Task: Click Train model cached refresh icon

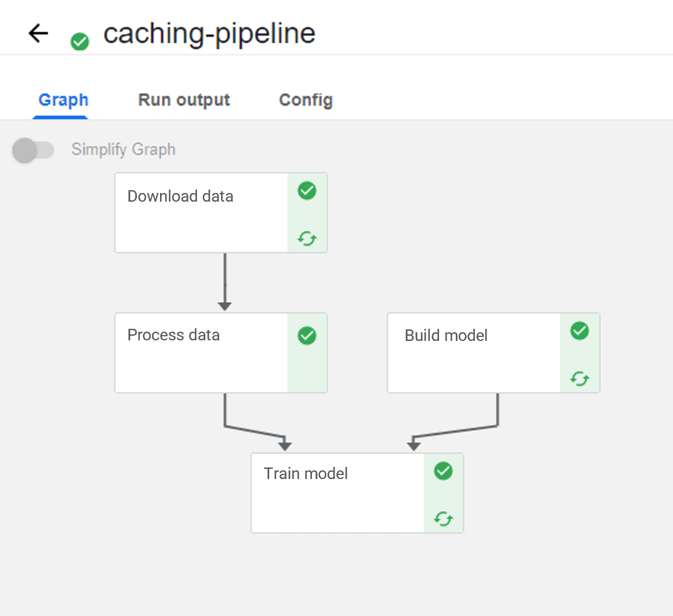Action: (x=443, y=519)
